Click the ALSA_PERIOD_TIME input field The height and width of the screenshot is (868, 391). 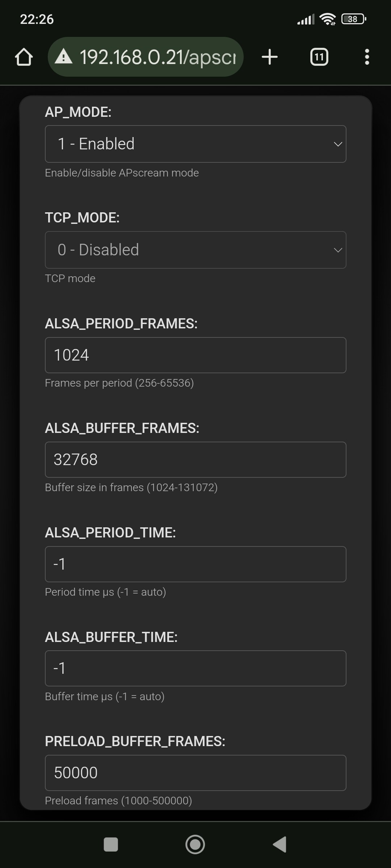(x=195, y=564)
